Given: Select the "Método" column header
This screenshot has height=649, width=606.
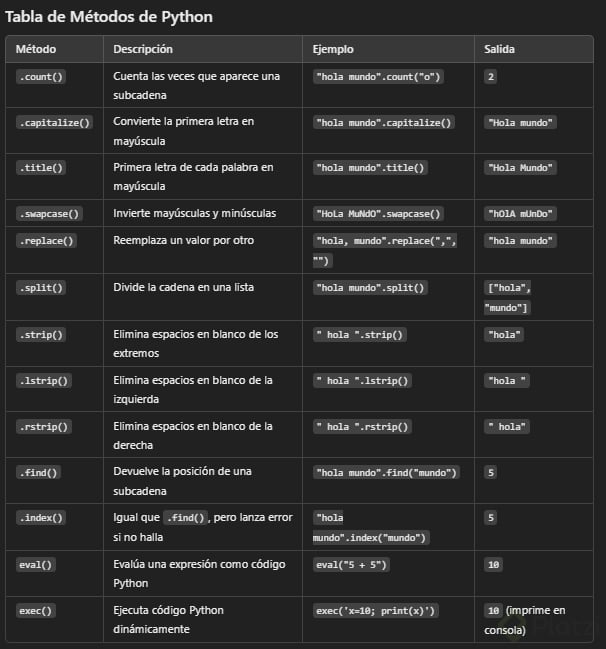Looking at the screenshot, I should [x=35, y=49].
